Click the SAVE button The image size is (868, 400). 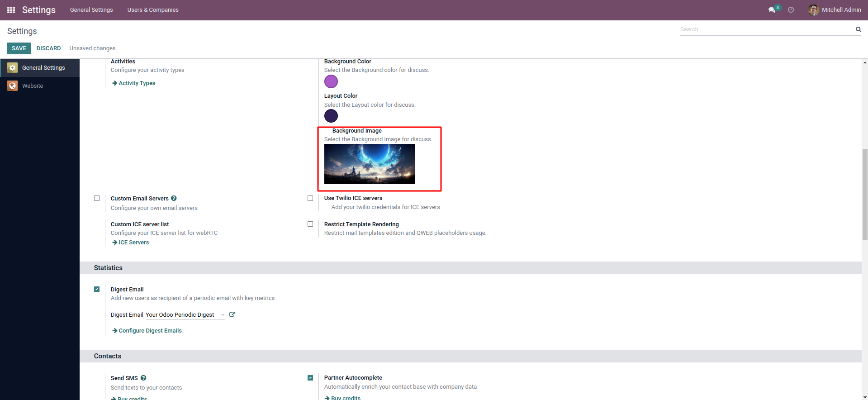tap(19, 48)
